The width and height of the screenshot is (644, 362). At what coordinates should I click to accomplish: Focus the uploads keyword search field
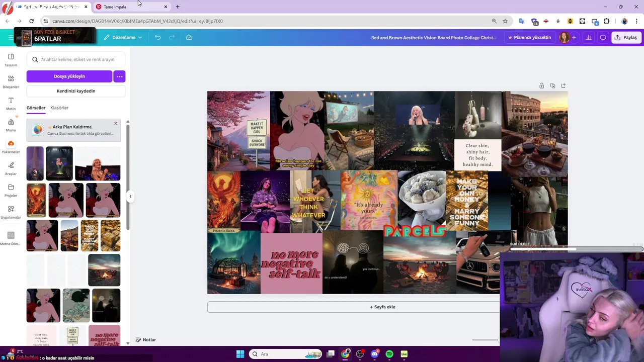[x=76, y=59]
